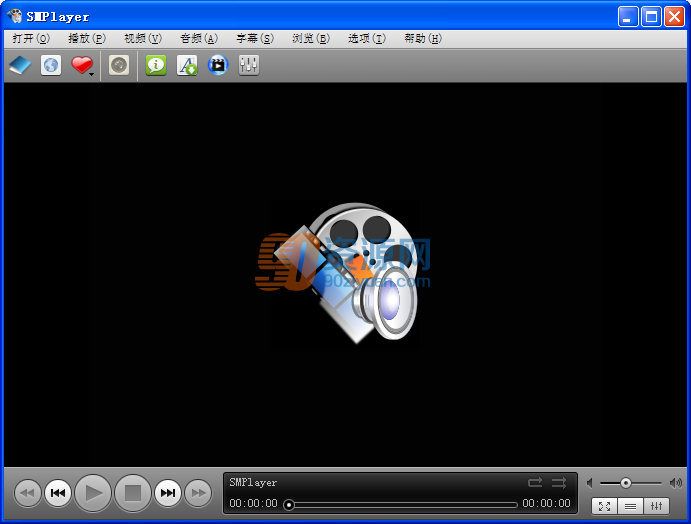Click the SMPlayer title text in display

253,483
